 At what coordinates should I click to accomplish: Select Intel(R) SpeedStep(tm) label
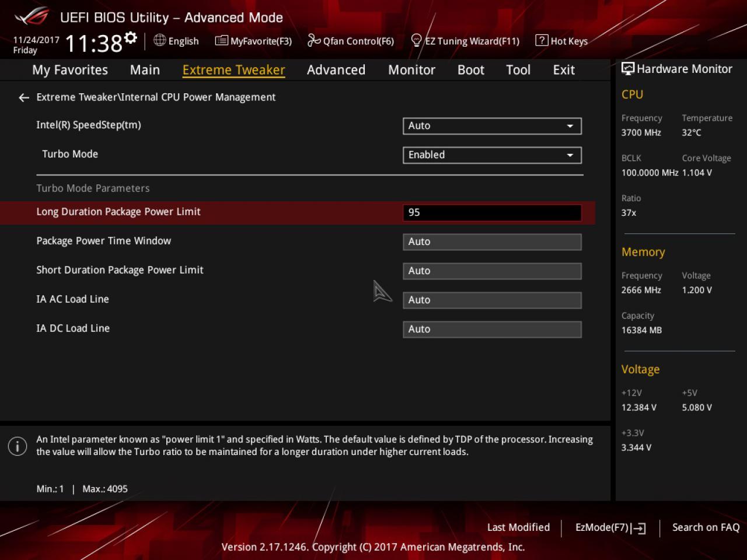pos(89,125)
